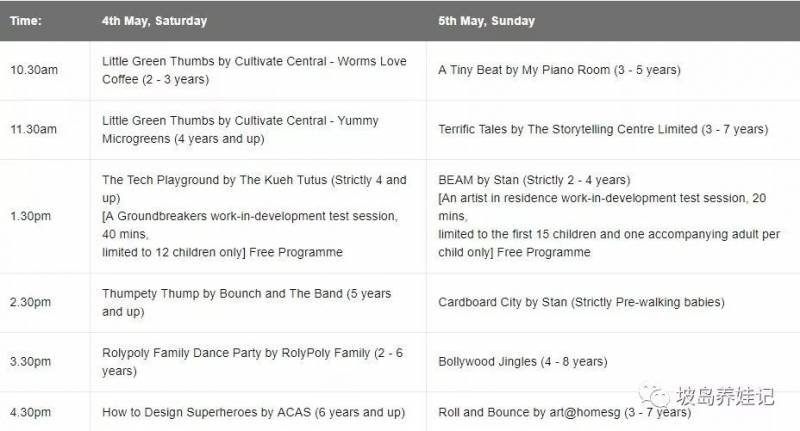Image resolution: width=800 pixels, height=431 pixels.
Task: Select "Thumpety Thump by Bounch and The Band"
Action: point(246,302)
